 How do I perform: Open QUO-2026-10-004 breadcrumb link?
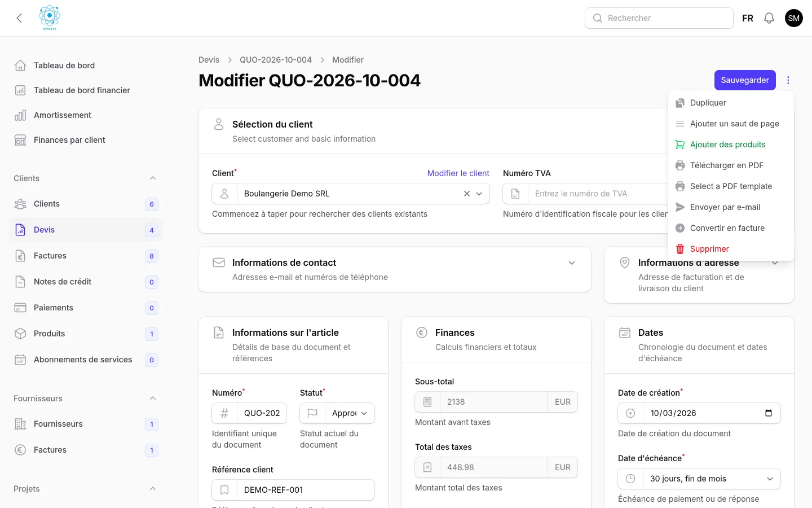click(276, 60)
